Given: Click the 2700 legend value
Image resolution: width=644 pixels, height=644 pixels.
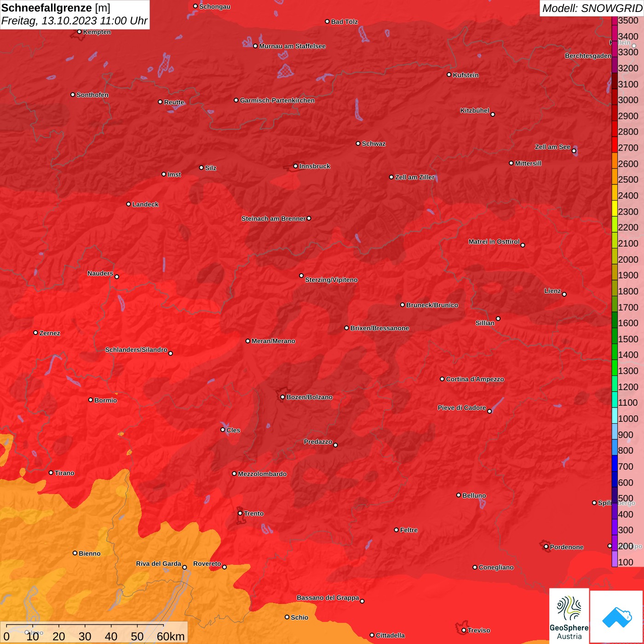Looking at the screenshot, I should 628,148.
